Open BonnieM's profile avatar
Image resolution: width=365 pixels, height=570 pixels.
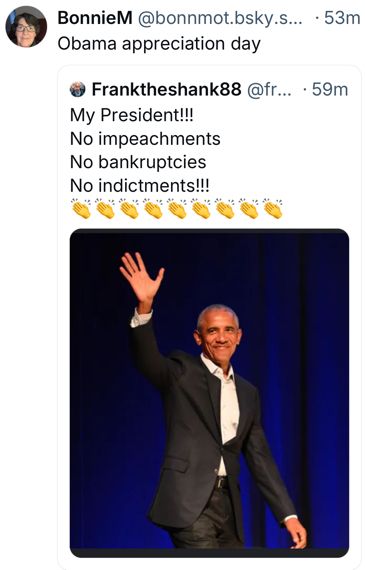tap(26, 27)
